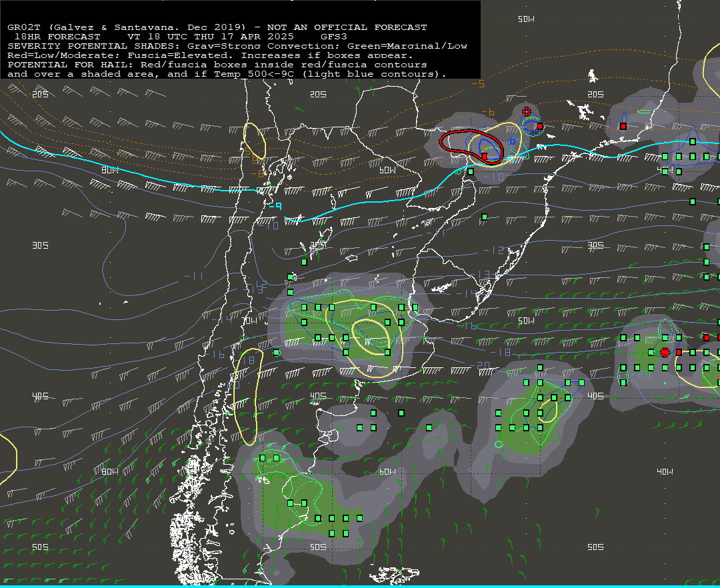The height and width of the screenshot is (588, 720).
Task: Select "Increases if boxes appear." legend text
Action: [x=327, y=55]
